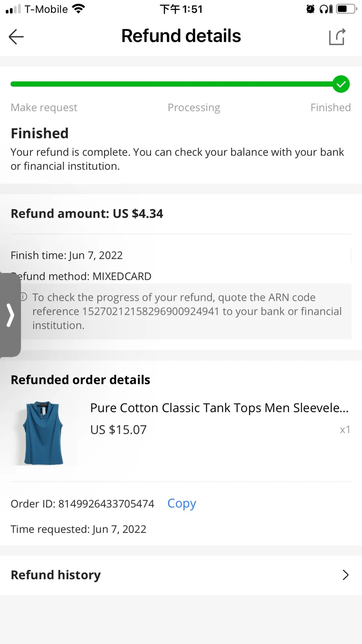This screenshot has width=362, height=644.
Task: Tap the green checkmark finished icon
Action: coord(341,84)
